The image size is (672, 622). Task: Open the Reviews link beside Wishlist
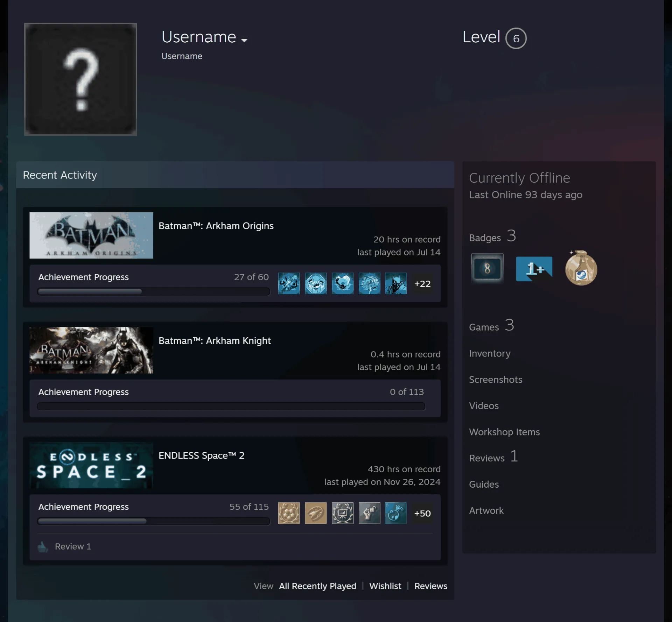tap(430, 586)
